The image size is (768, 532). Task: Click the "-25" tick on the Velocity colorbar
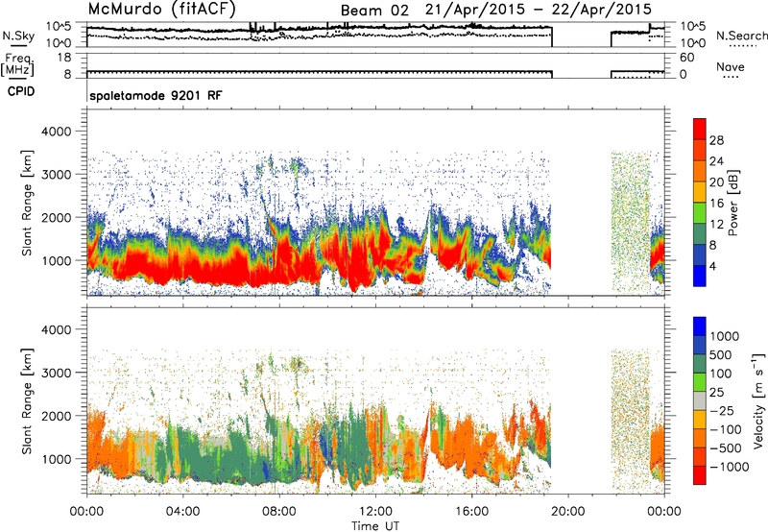tap(720, 410)
